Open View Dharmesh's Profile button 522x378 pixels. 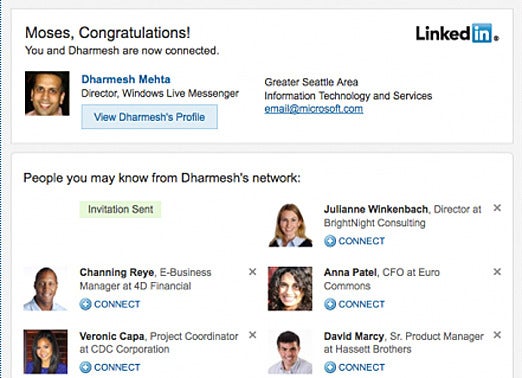click(x=149, y=117)
